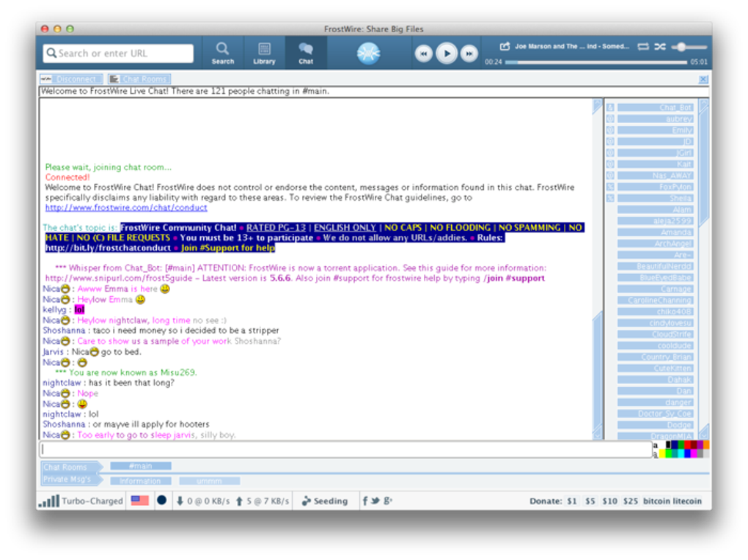Click the FrostWire logo icon
The image size is (748, 560).
coord(368,53)
